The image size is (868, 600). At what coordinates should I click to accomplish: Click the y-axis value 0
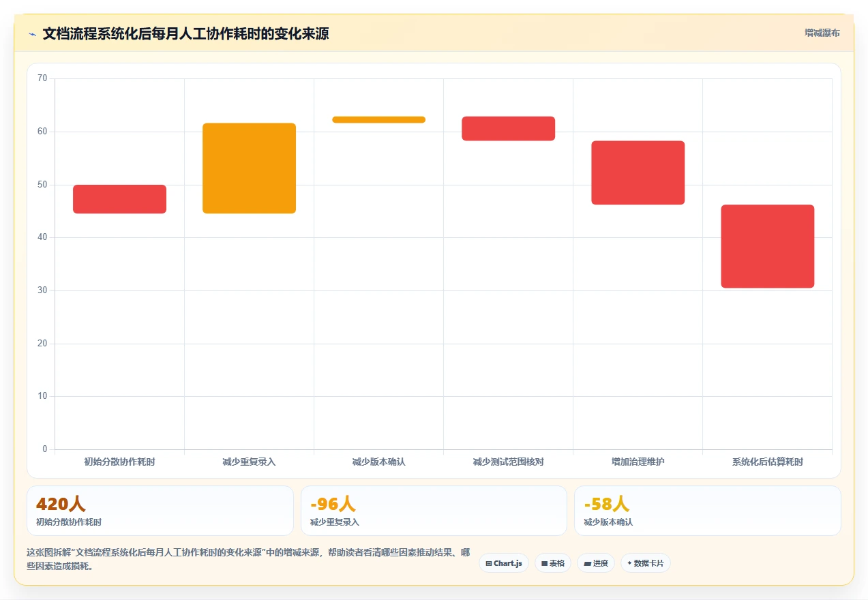tap(45, 449)
